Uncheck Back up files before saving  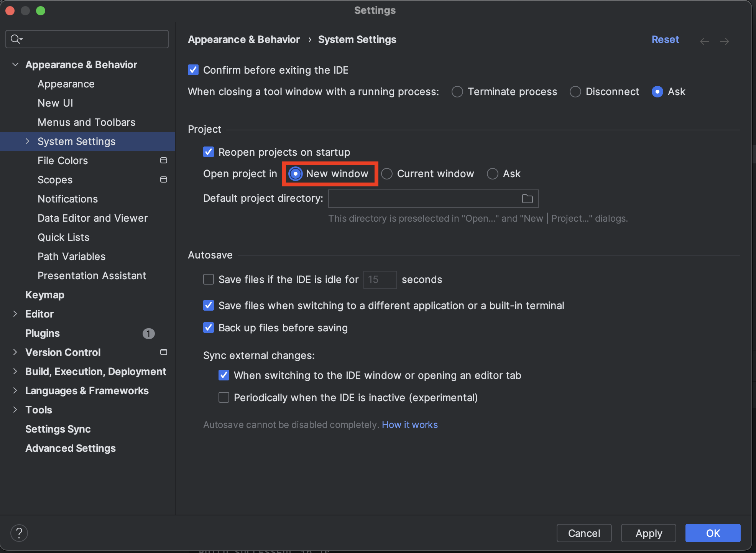click(209, 328)
